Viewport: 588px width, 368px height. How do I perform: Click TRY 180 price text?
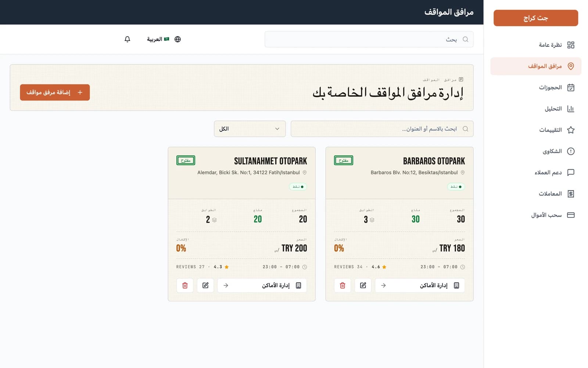click(452, 248)
